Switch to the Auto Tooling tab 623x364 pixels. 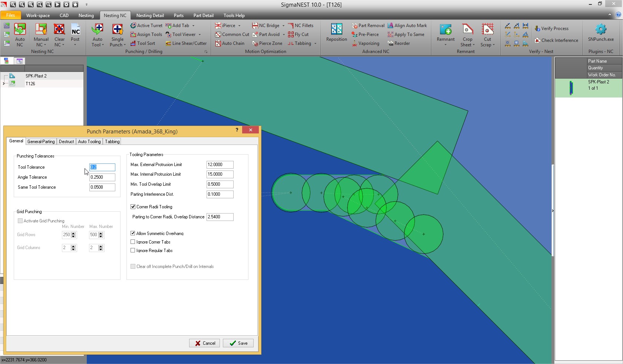[x=89, y=142]
